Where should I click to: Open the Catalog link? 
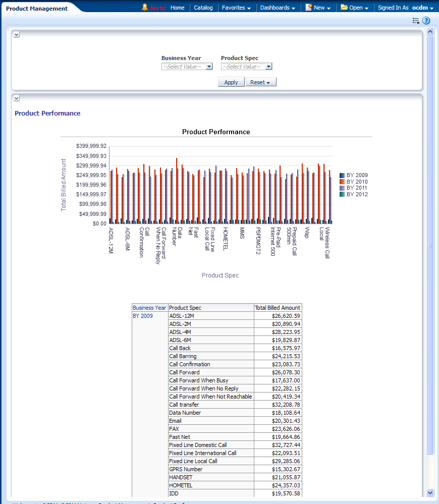pos(203,8)
